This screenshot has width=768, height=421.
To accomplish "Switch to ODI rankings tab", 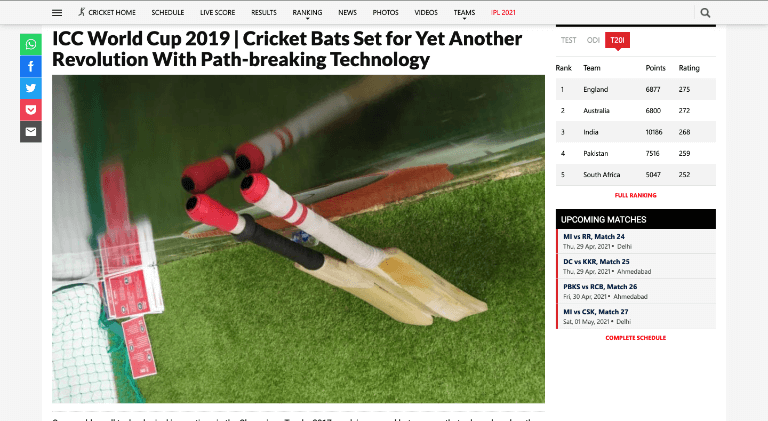I will tap(593, 40).
